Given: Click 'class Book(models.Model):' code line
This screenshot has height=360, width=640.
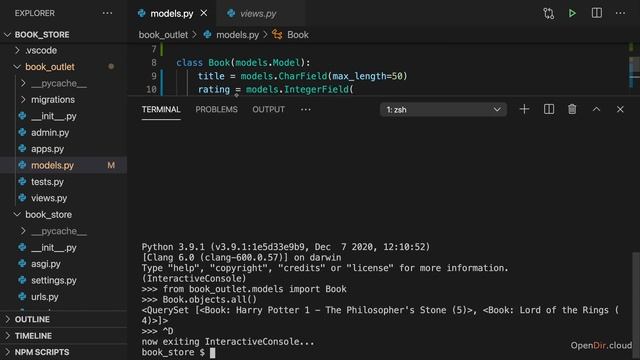Looking at the screenshot, I should tap(243, 63).
